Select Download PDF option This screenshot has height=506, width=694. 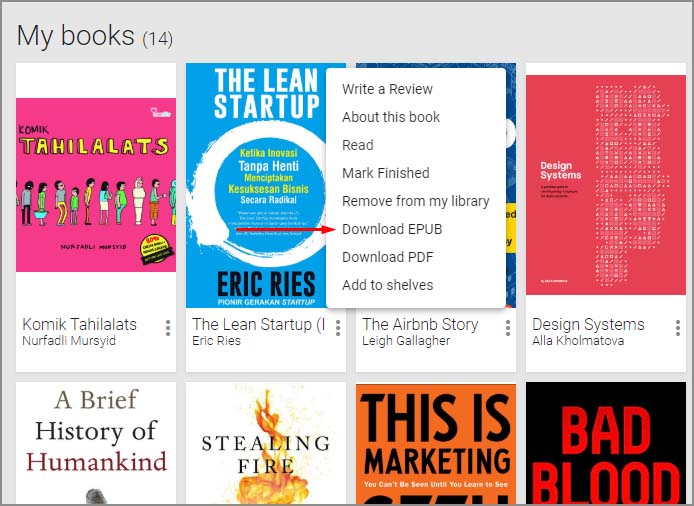pos(387,257)
